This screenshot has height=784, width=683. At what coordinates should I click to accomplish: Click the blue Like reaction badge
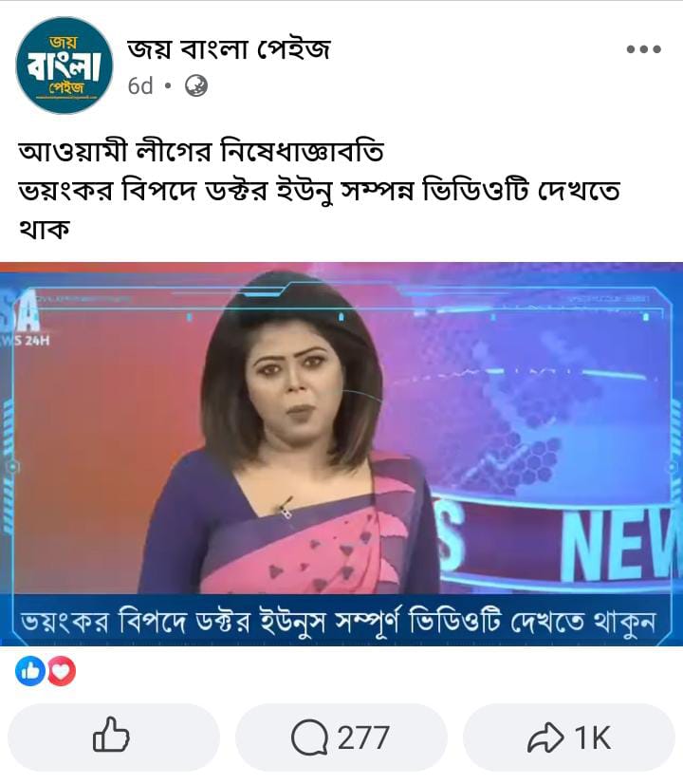30,670
